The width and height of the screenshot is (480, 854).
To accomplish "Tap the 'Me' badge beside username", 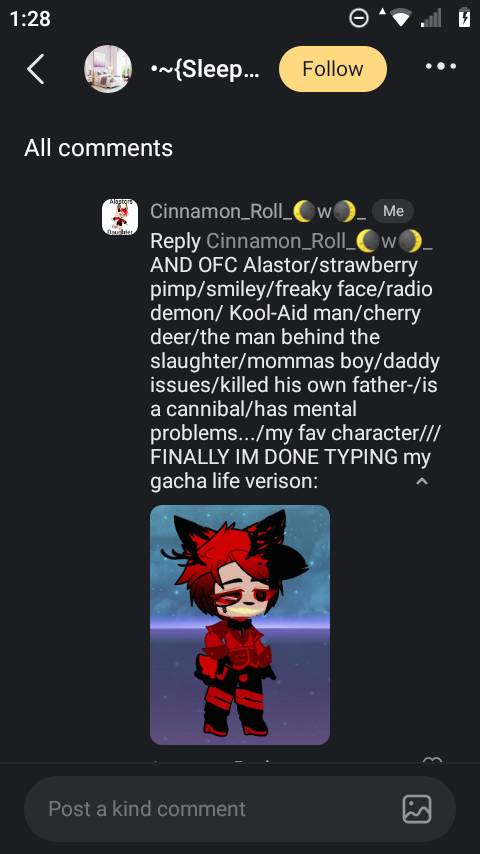I will [393, 211].
